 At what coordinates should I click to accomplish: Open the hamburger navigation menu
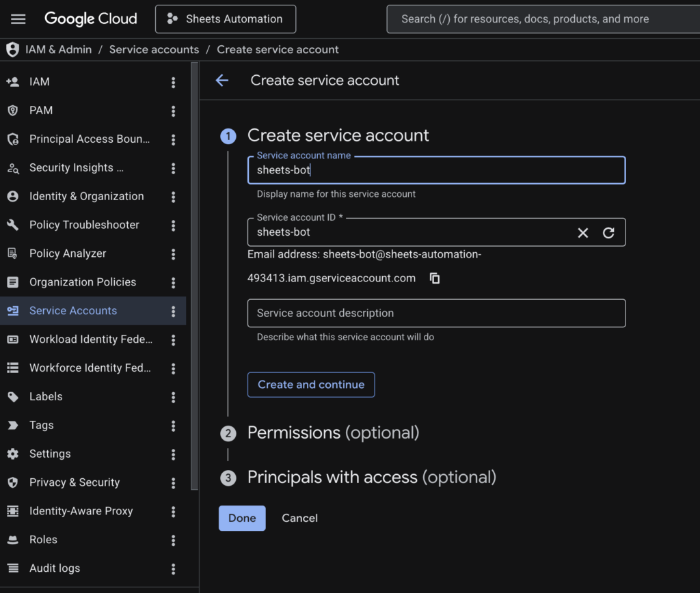coord(18,18)
